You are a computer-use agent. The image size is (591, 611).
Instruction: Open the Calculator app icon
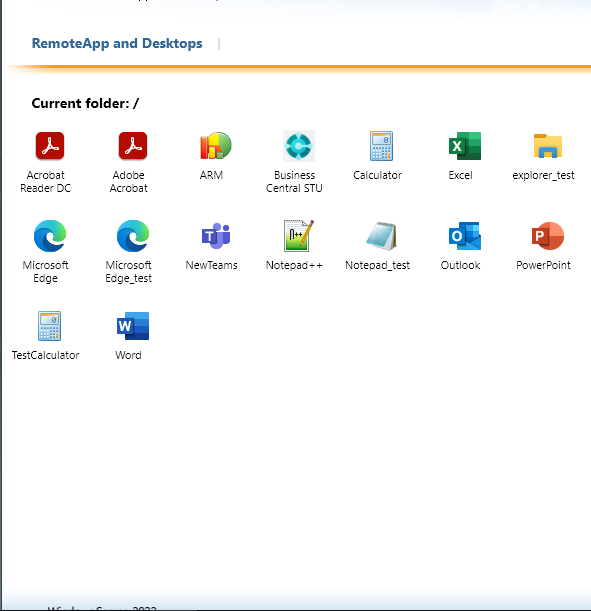[x=381, y=146]
